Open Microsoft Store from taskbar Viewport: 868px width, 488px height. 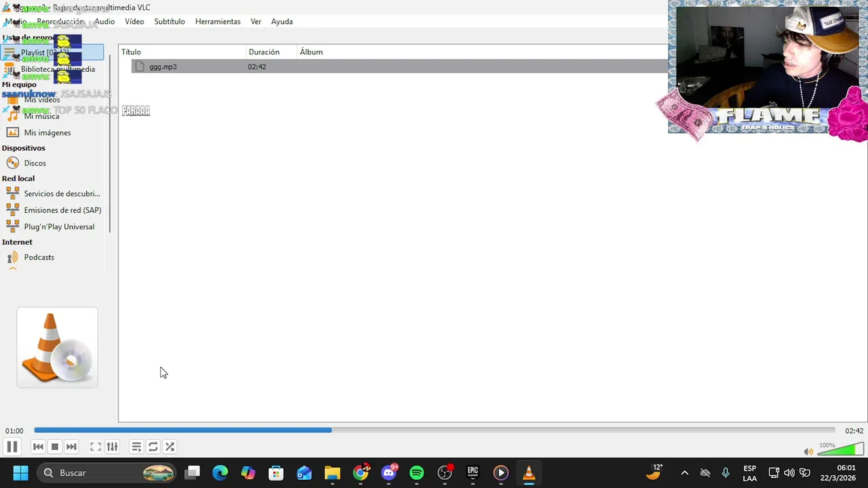click(276, 473)
